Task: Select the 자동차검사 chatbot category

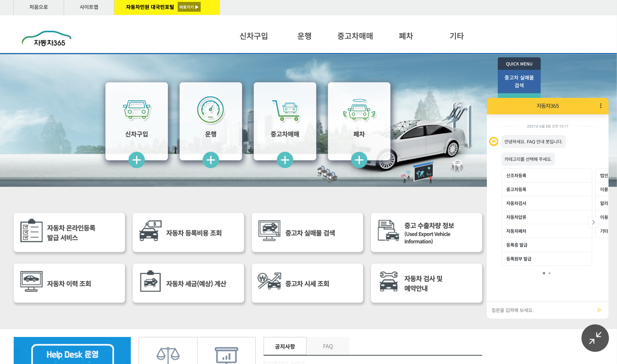Action: tap(516, 203)
